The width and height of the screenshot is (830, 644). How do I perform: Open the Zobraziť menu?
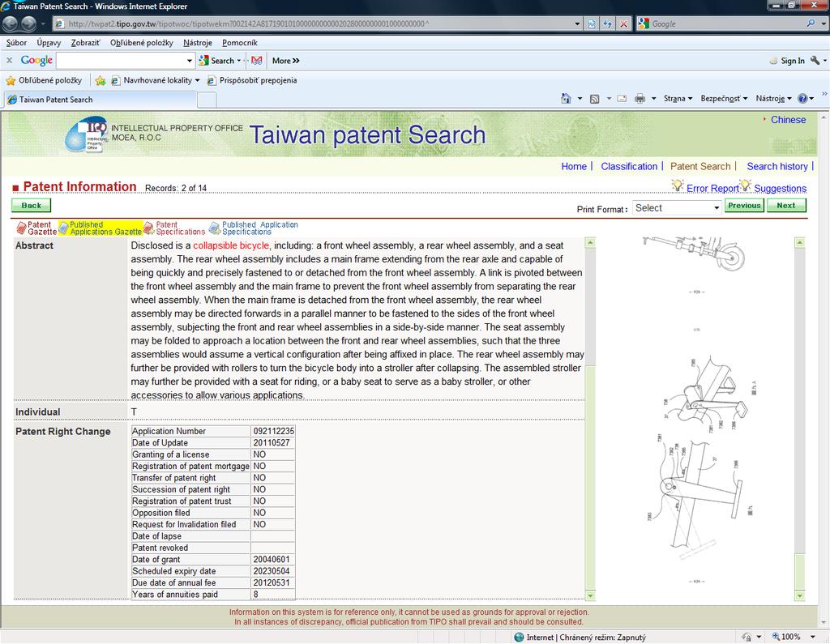tap(86, 43)
